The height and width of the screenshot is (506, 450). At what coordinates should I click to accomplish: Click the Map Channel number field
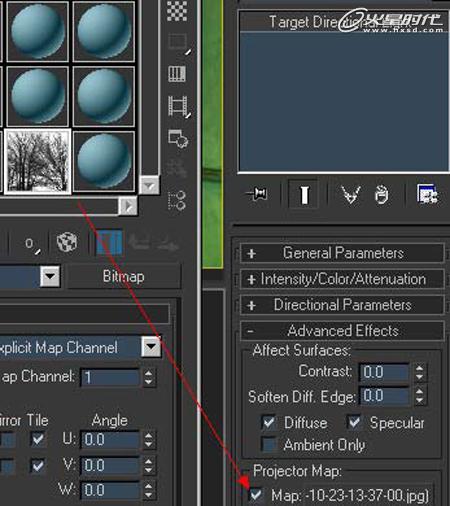(110, 377)
